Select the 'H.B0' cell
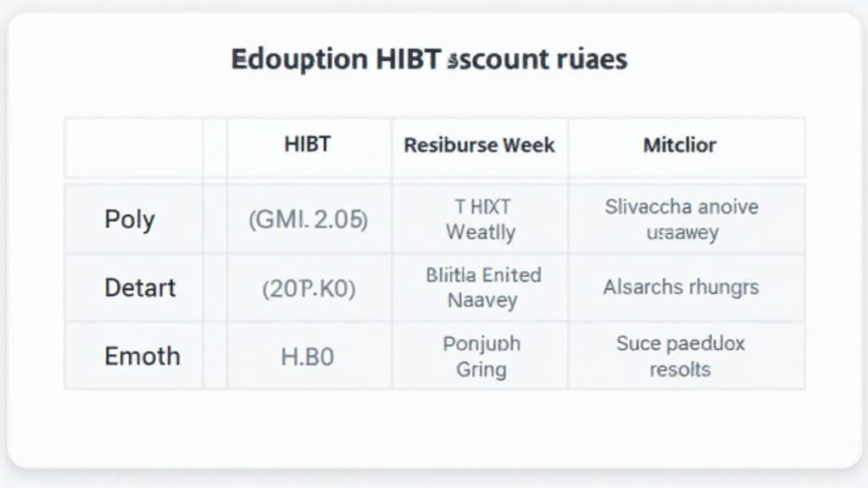 pyautogui.click(x=308, y=356)
